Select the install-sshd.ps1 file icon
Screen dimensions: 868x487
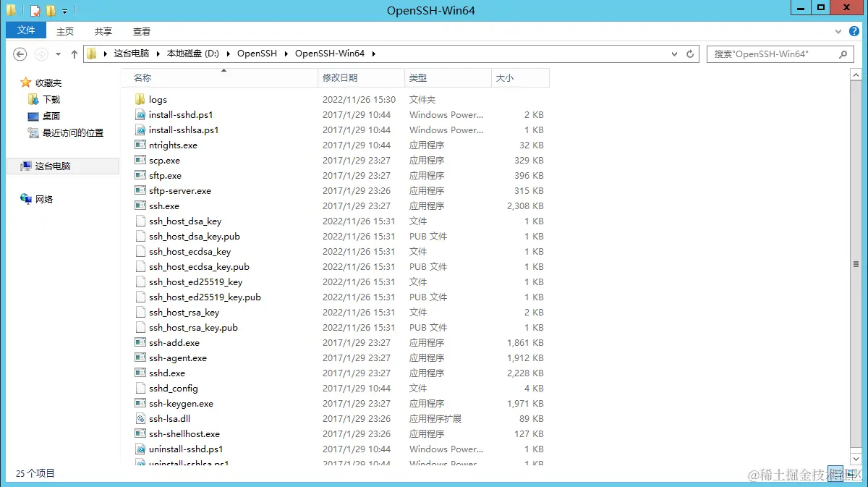pyautogui.click(x=140, y=115)
